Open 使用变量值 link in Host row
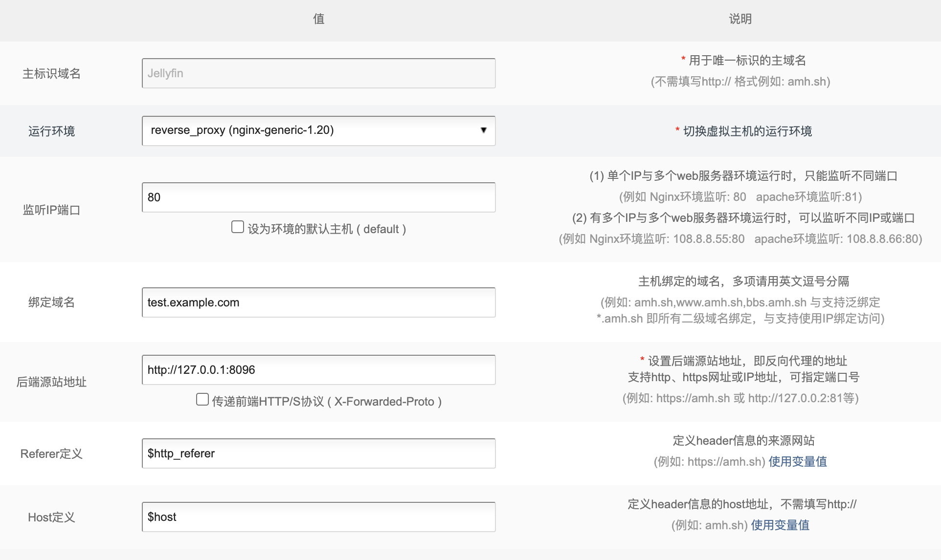Screen dimensions: 941x560 [x=780, y=525]
